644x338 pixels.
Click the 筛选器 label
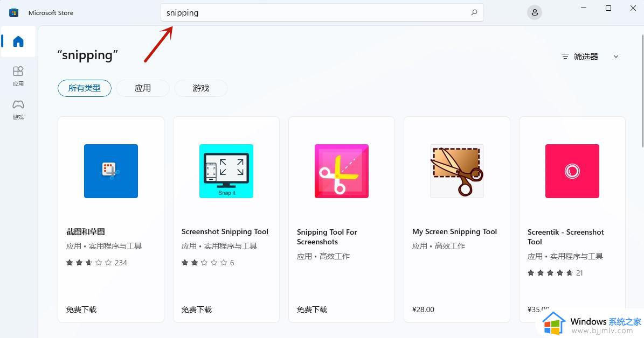tap(586, 57)
